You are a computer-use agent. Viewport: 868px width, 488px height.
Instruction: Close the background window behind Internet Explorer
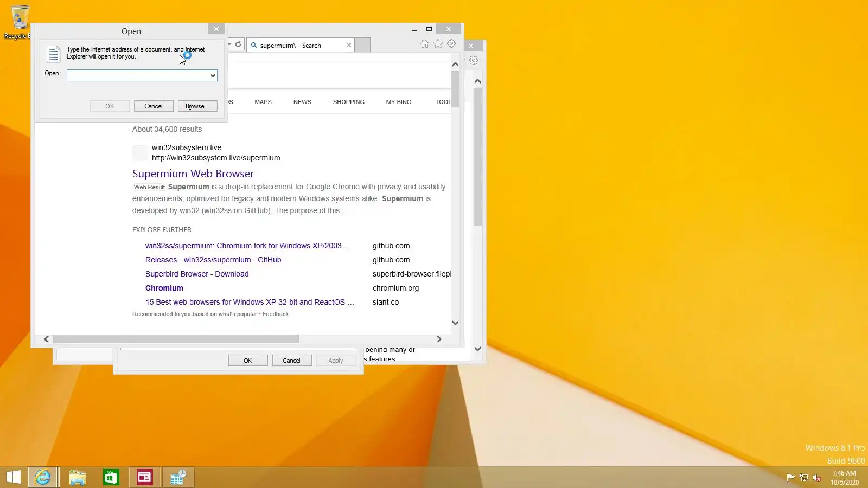click(471, 46)
